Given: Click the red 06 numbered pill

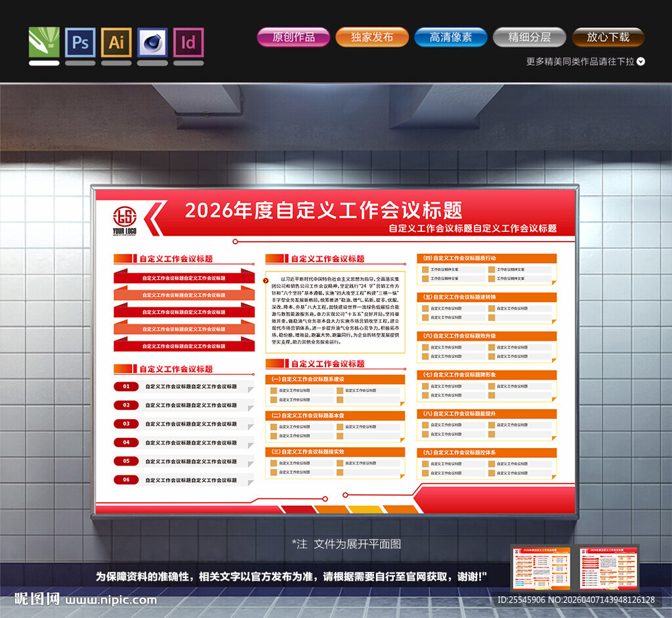Looking at the screenshot, I should coord(126,479).
